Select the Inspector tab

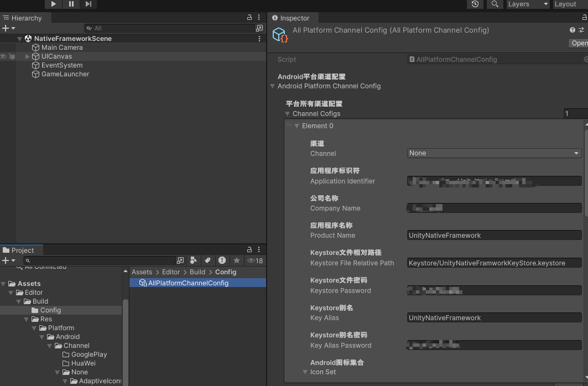coord(293,18)
